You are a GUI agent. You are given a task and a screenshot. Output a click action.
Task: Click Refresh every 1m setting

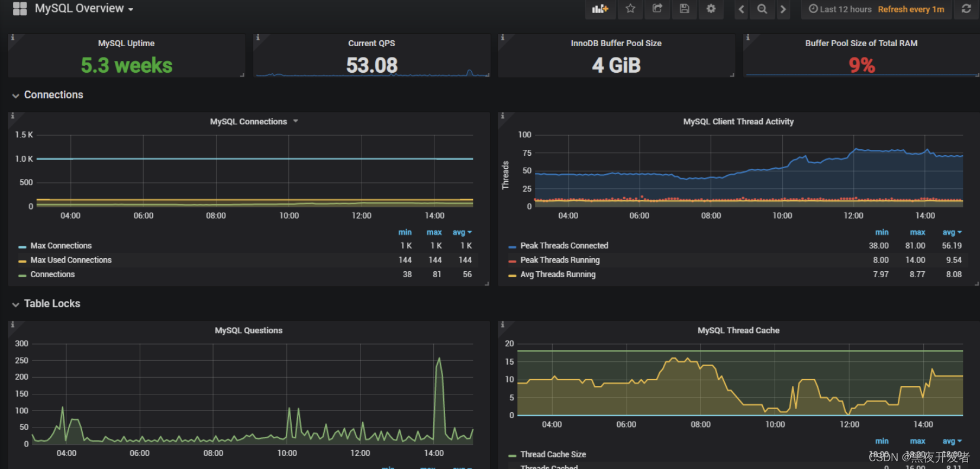pyautogui.click(x=911, y=9)
